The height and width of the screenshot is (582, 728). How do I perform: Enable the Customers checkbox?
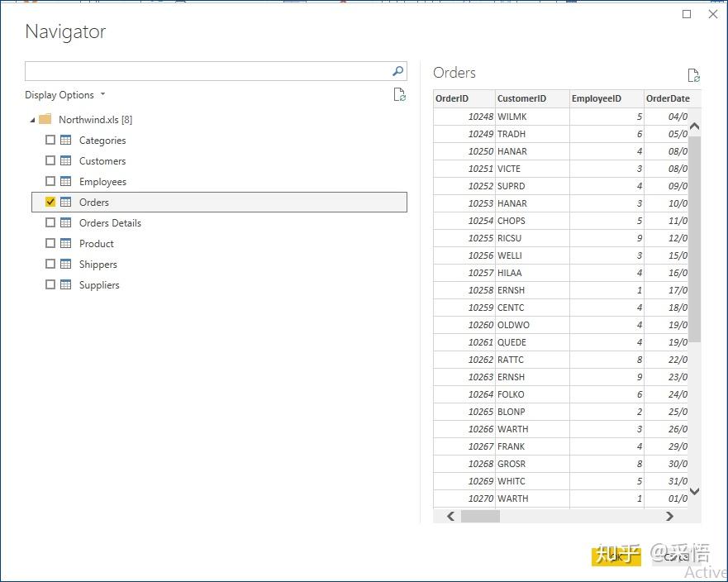(x=50, y=161)
